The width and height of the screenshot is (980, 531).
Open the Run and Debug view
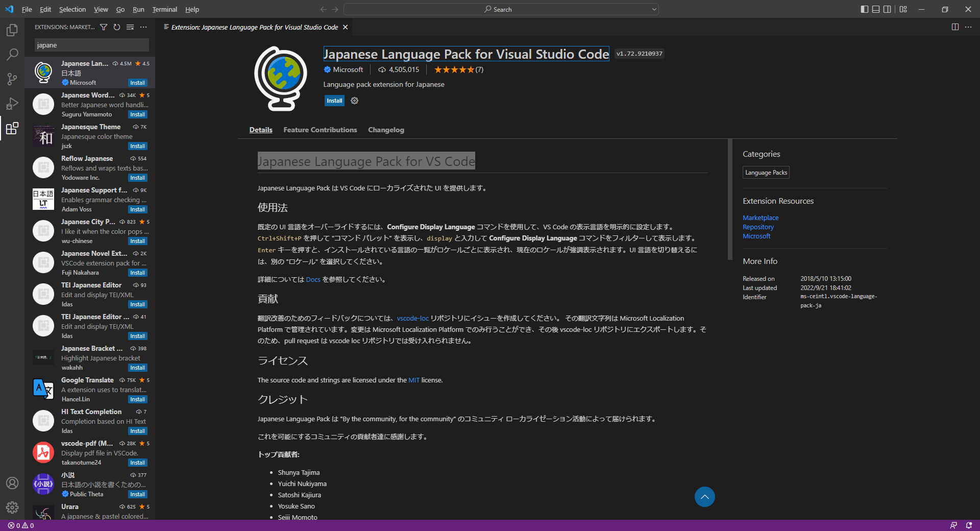coord(12,104)
